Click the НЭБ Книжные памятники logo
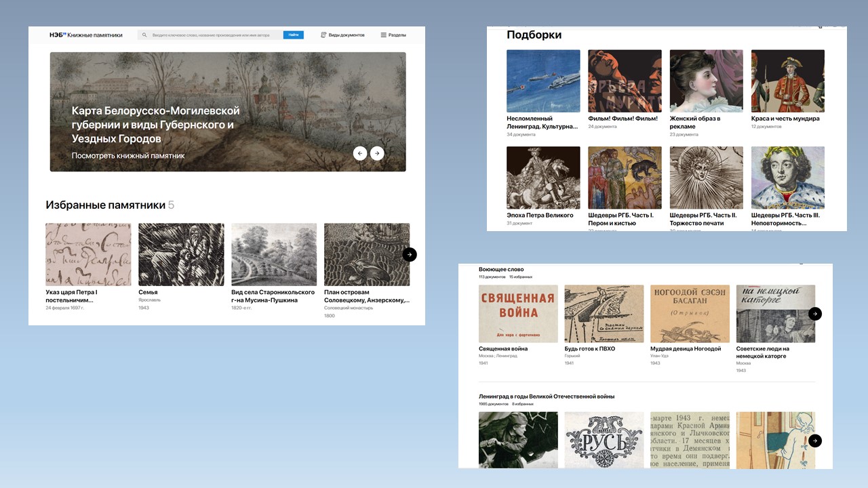Image resolution: width=868 pixels, height=488 pixels. 85,35
